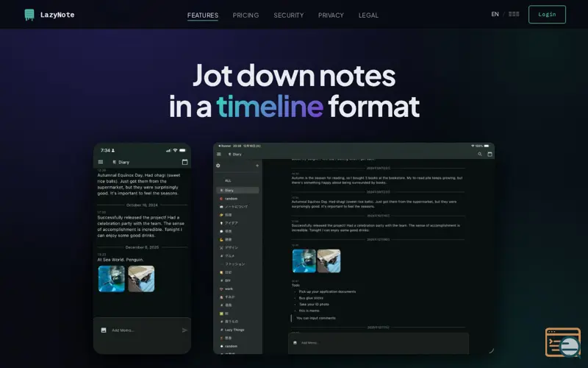The image size is (588, 368).
Task: Click 'Take your ID photo' todo item
Action: tap(314, 304)
